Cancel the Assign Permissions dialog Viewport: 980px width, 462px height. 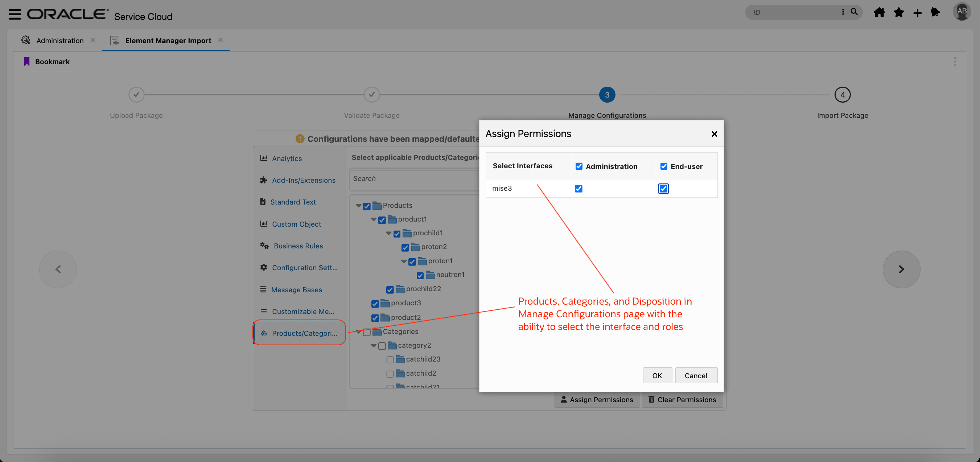[x=695, y=375]
